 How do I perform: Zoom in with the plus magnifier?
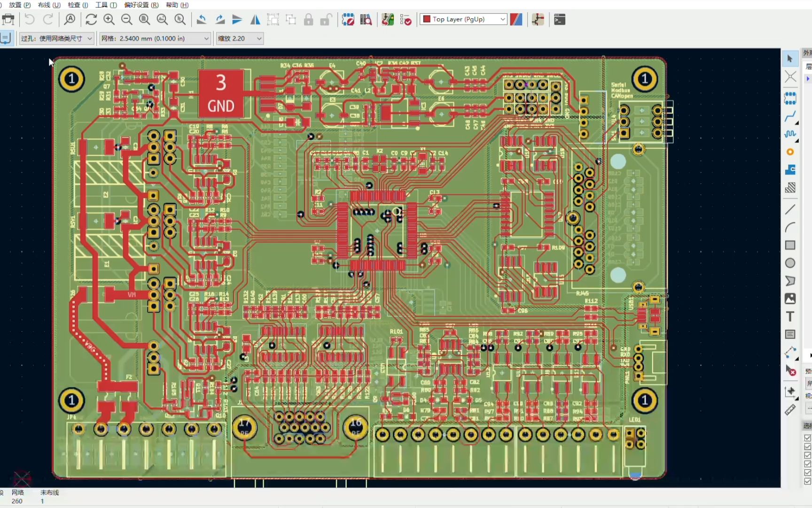[109, 19]
